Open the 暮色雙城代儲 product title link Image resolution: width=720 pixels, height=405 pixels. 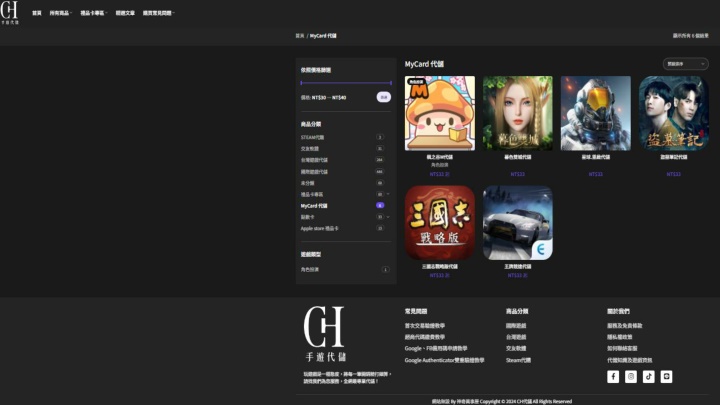(x=518, y=157)
